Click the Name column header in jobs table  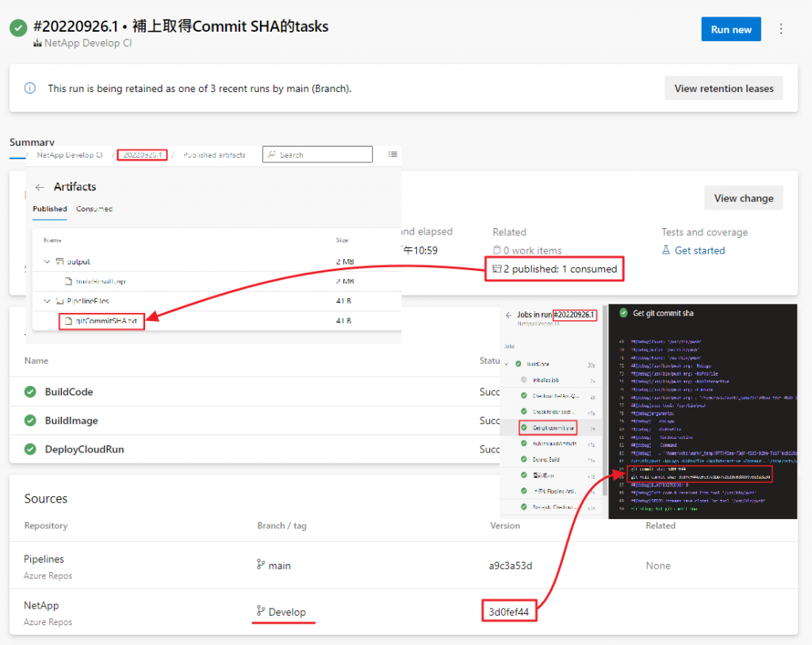[x=36, y=361]
